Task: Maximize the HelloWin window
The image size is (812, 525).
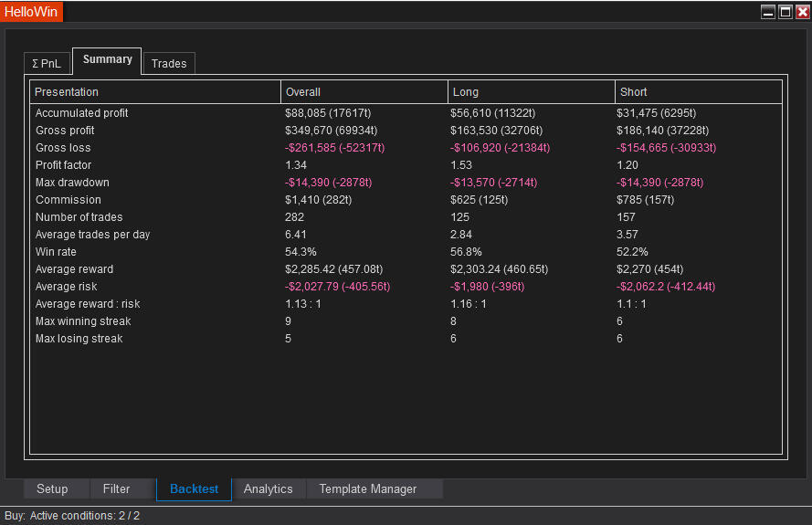Action: point(785,12)
